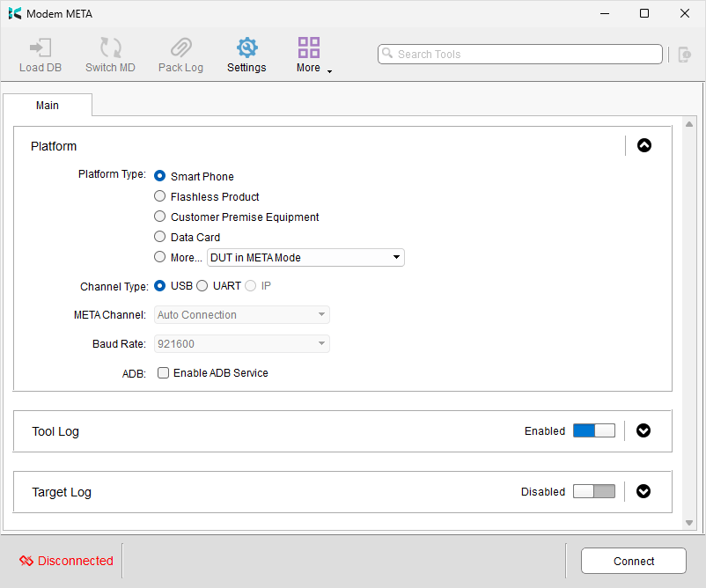Choose UART channel type

pos(202,285)
